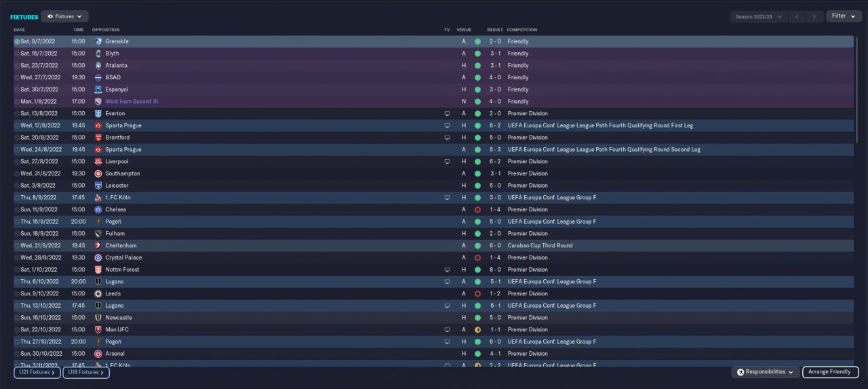Click TV broadcast icon on Everton row

coord(447,113)
